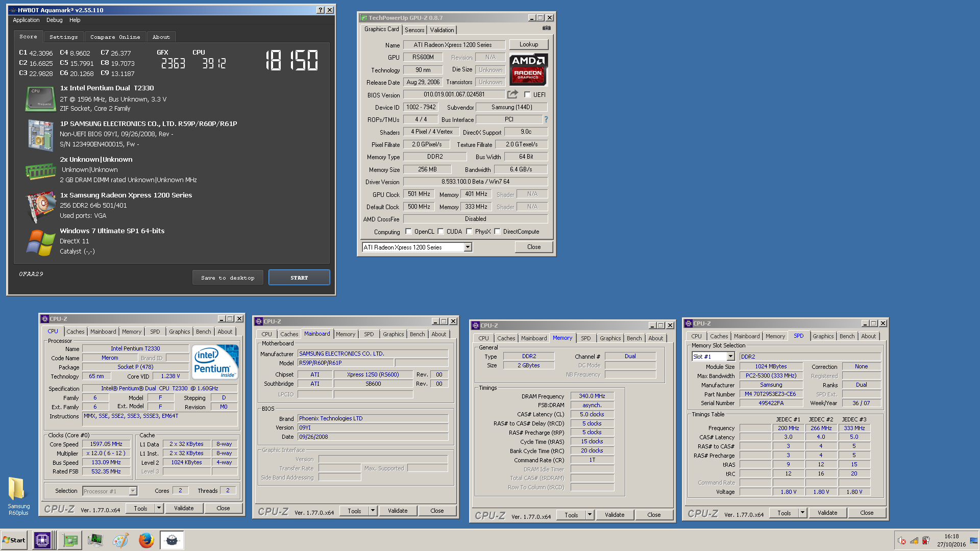Click the Part Number M4 70T2953EZ3-CE6

(x=770, y=394)
